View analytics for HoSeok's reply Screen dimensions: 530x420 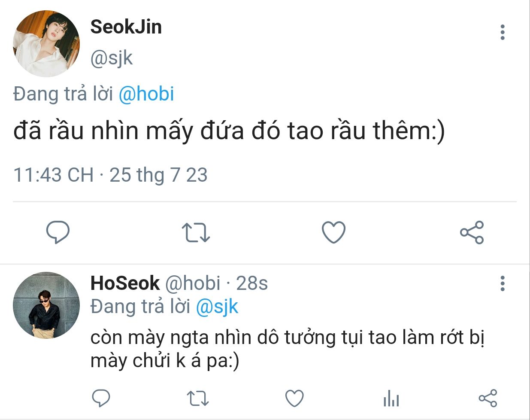pyautogui.click(x=391, y=399)
